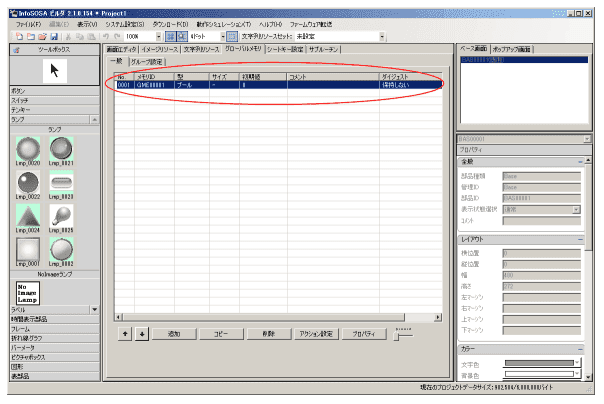
Task: Click the Open folder toolbar icon
Action: (41, 34)
